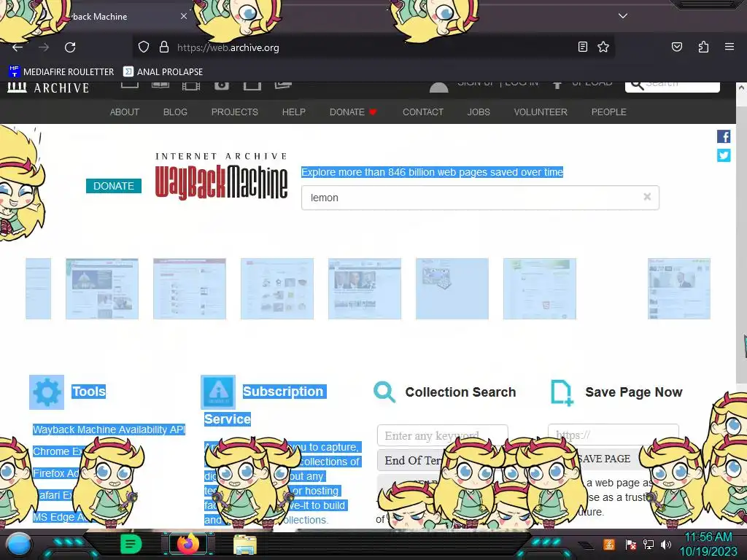Show site security padlock info
This screenshot has width=747, height=560.
point(164,47)
